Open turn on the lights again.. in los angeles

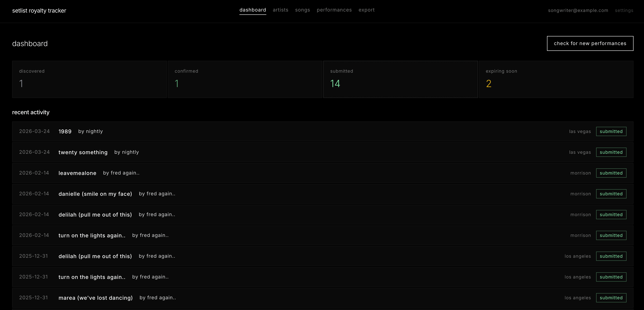point(92,277)
